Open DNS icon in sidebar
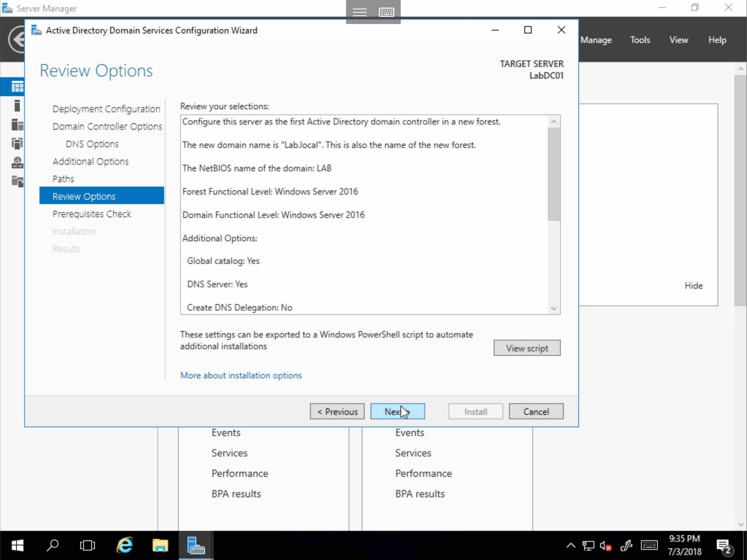 (17, 163)
